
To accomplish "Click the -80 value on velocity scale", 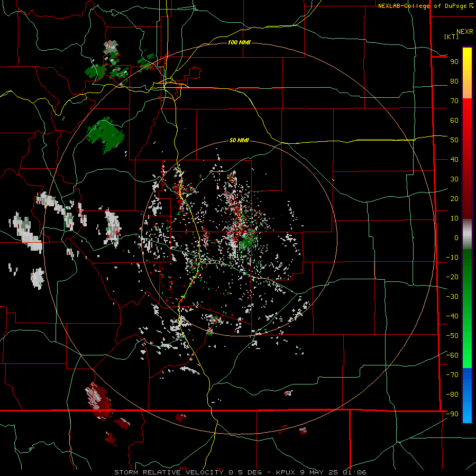I will (452, 395).
